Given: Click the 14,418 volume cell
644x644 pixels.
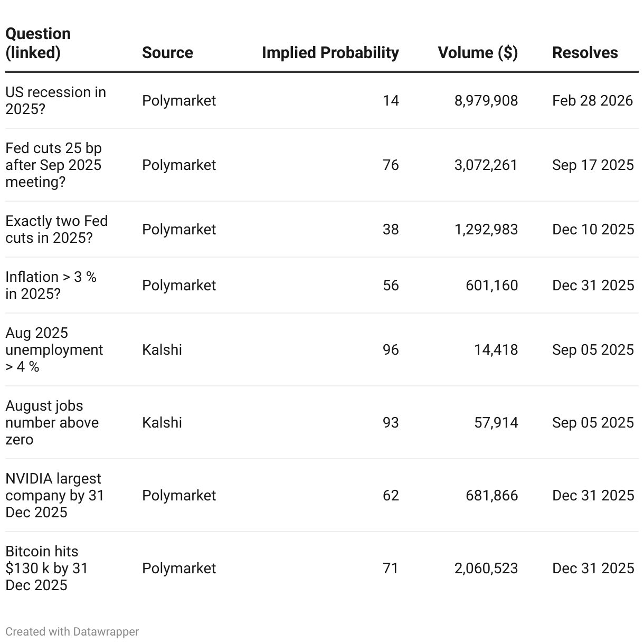Looking at the screenshot, I should (x=496, y=349).
